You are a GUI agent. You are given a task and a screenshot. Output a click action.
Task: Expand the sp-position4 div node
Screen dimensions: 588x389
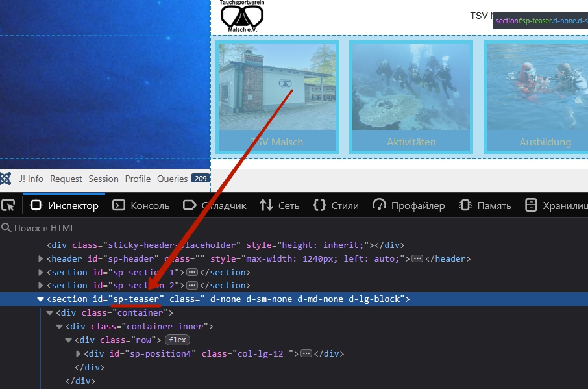tap(79, 354)
